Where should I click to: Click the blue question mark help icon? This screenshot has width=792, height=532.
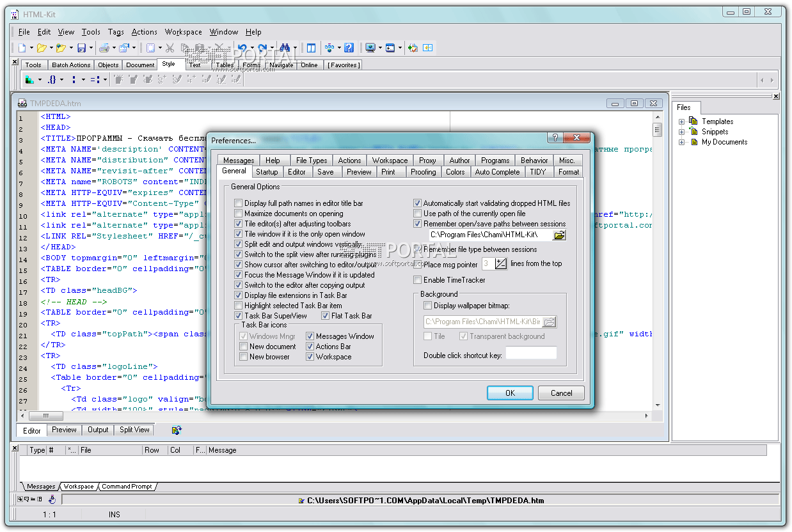pos(349,48)
